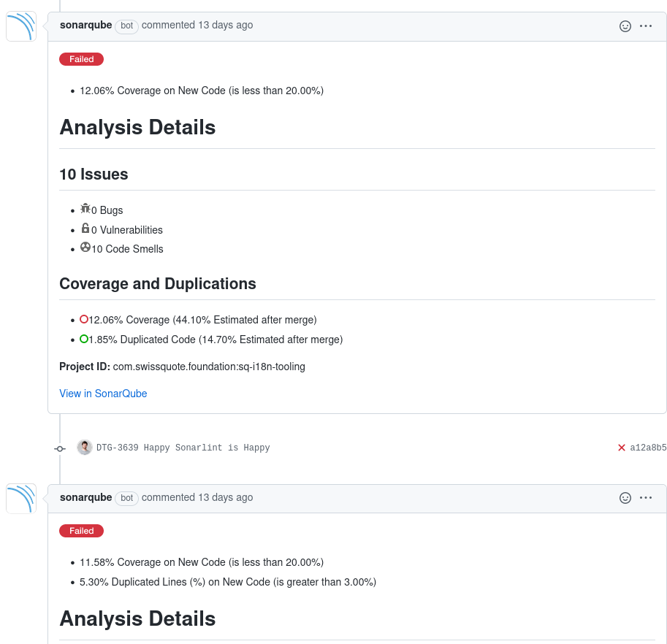Click '13 days ago' timestamp on second comment
The image size is (667, 644).
click(226, 497)
